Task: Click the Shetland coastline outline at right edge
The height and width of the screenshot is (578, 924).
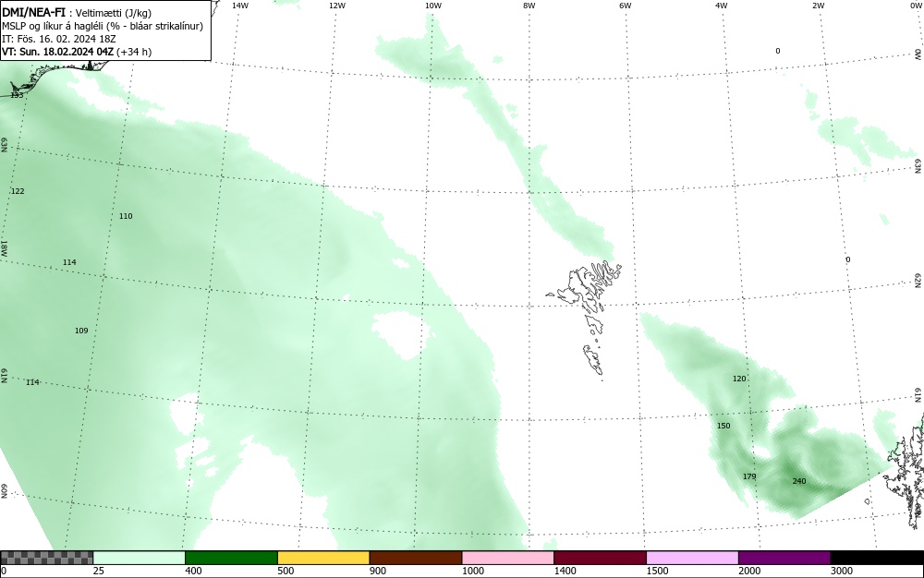Action: [x=906, y=471]
